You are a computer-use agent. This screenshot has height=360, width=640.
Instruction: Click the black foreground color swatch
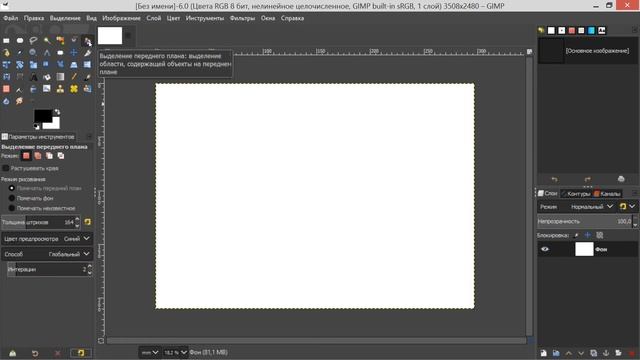(x=43, y=116)
